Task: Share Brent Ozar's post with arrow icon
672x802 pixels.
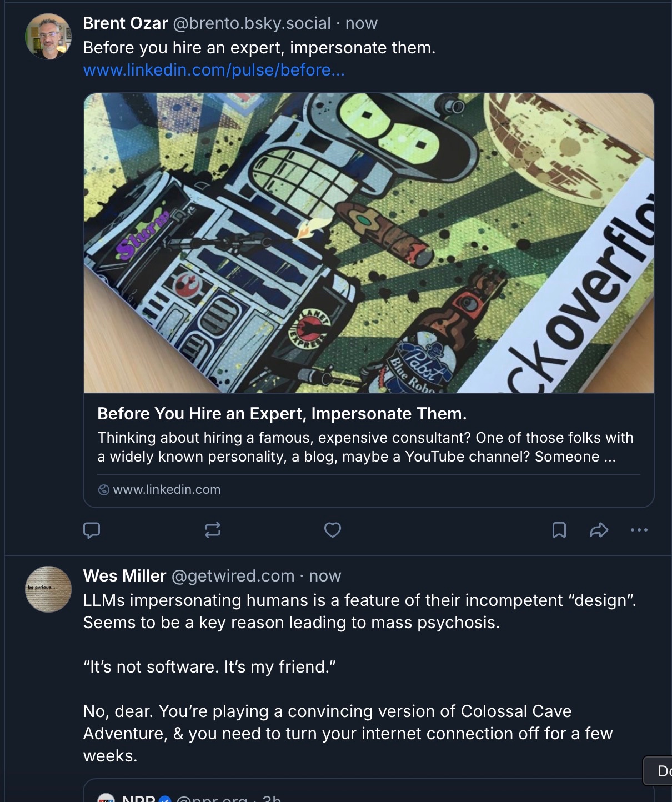Action: 599,530
